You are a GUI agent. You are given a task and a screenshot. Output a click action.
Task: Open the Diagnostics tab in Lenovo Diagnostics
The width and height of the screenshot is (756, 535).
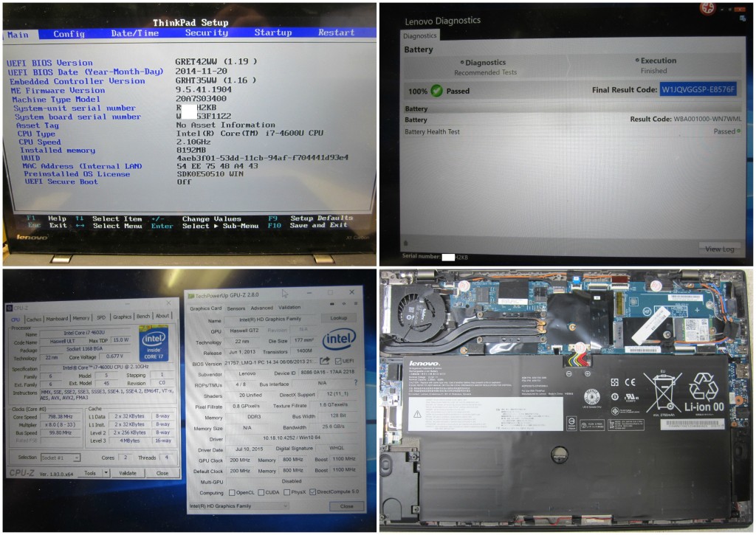point(419,35)
